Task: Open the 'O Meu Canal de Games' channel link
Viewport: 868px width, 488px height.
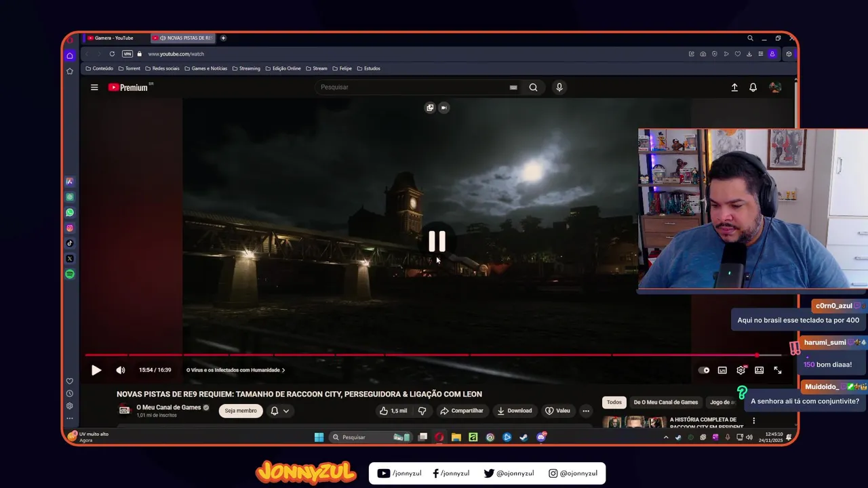Action: (168, 407)
